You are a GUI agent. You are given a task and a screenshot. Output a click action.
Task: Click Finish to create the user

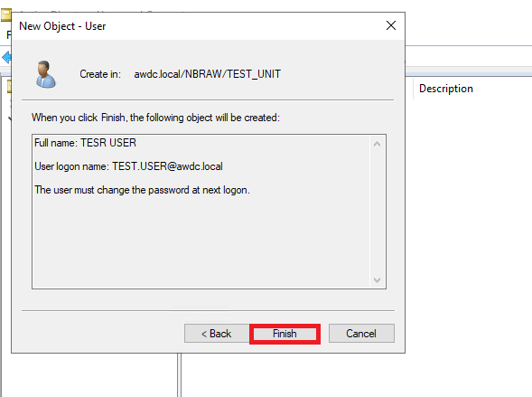(285, 334)
